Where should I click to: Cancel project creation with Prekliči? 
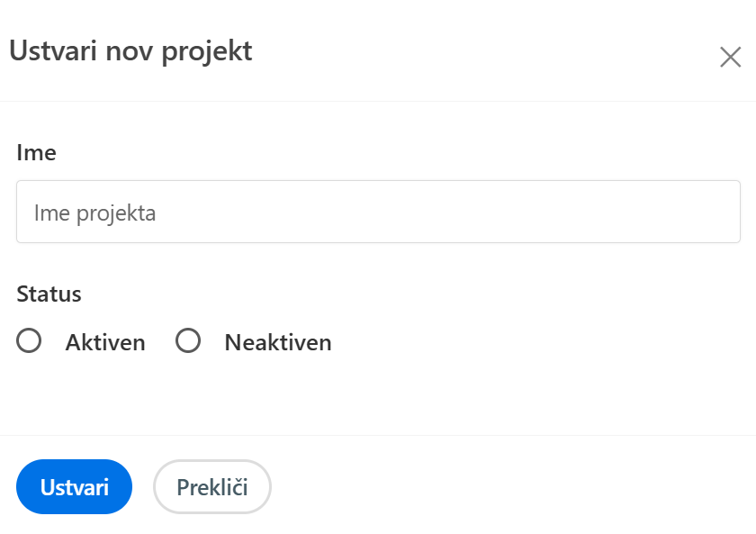tap(211, 487)
